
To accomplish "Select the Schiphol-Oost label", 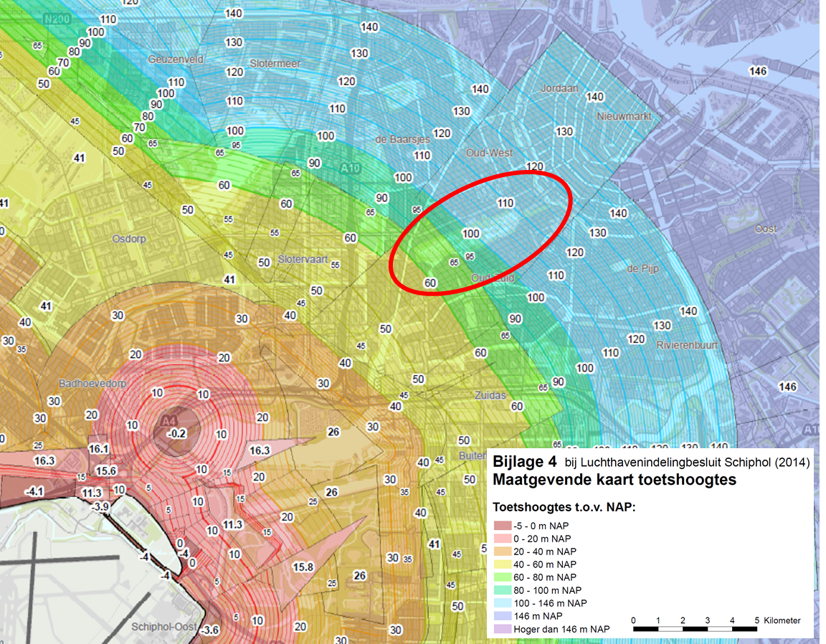I will [163, 627].
